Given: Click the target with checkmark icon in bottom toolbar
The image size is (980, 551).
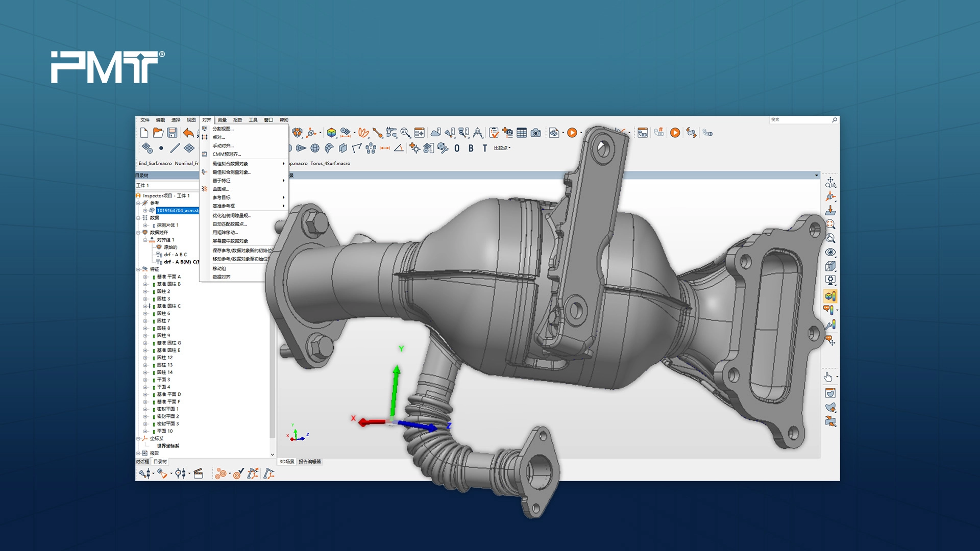Looking at the screenshot, I should coord(238,474).
